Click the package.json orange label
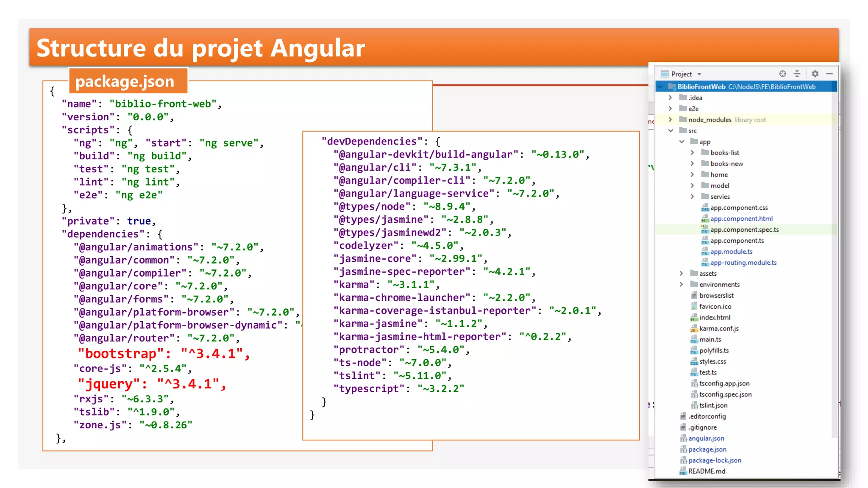The image size is (868, 488). pyautogui.click(x=128, y=80)
